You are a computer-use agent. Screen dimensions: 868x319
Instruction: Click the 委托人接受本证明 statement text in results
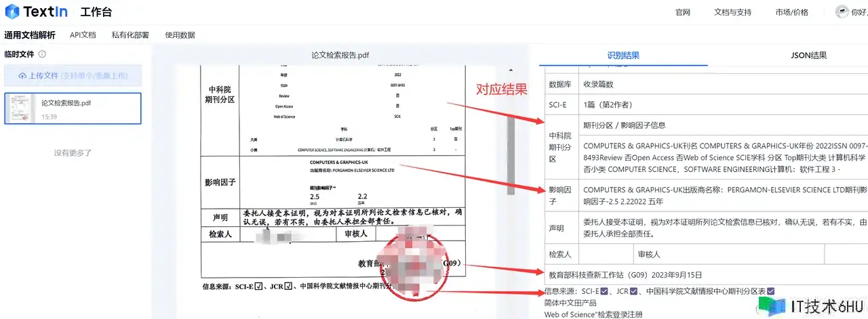725,228
